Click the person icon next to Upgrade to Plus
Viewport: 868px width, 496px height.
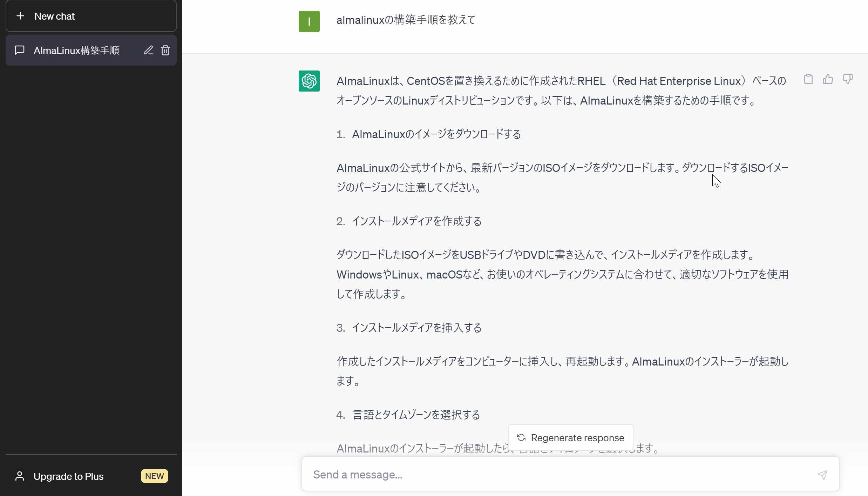[20, 476]
